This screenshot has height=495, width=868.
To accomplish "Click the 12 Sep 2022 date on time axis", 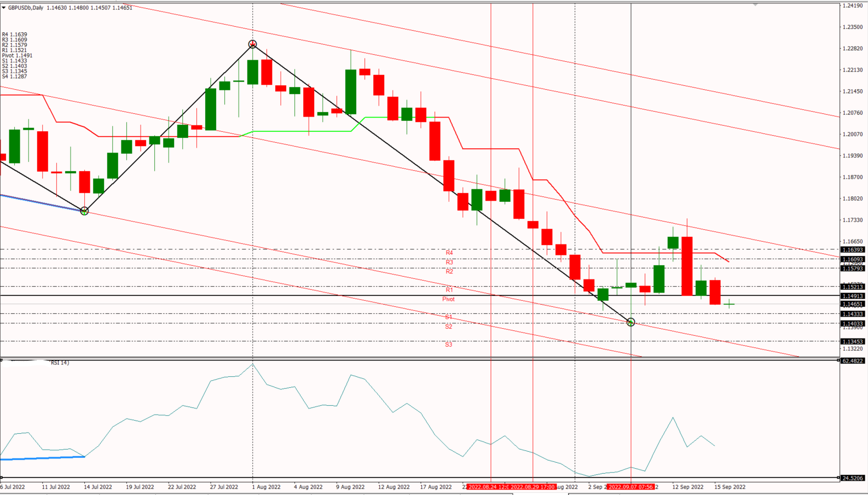I will tap(688, 487).
